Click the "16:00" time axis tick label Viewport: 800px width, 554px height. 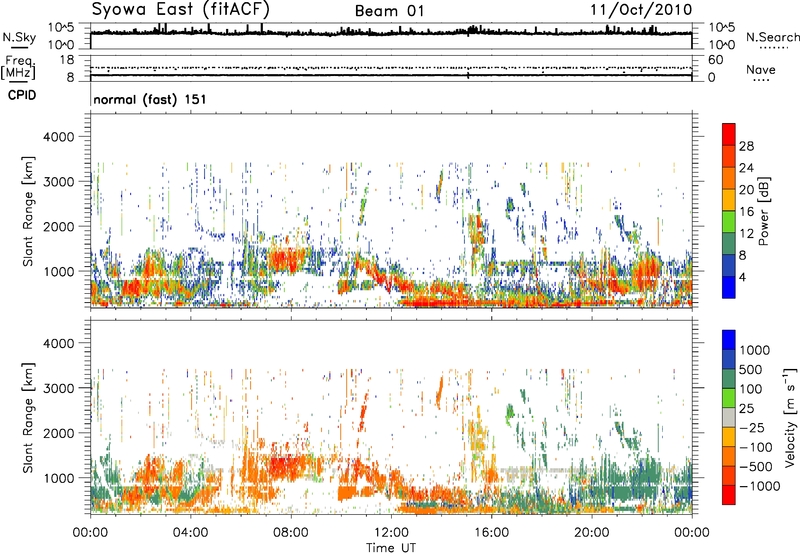point(491,533)
